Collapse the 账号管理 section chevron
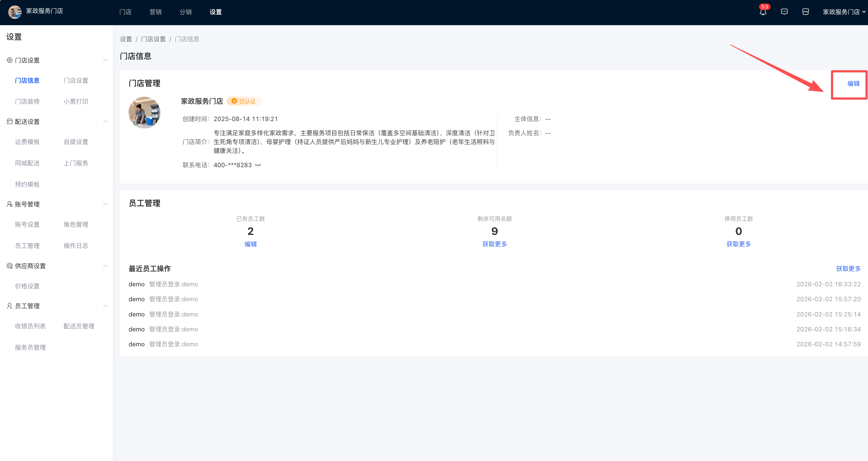The height and width of the screenshot is (461, 868). point(106,204)
